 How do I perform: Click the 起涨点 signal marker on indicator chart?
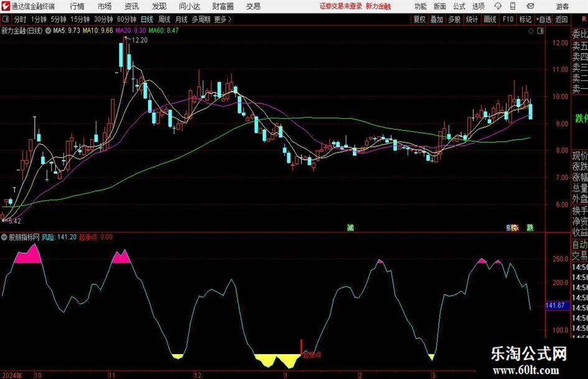312,355
